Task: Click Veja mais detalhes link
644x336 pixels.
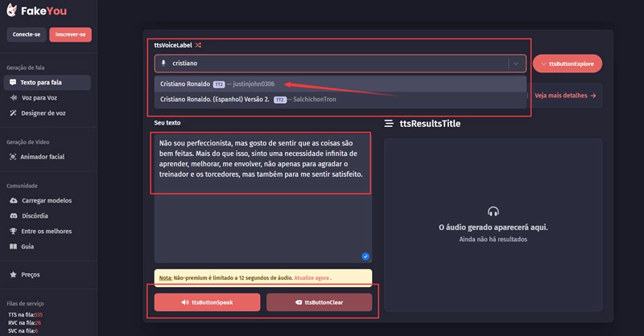Action: pos(565,96)
